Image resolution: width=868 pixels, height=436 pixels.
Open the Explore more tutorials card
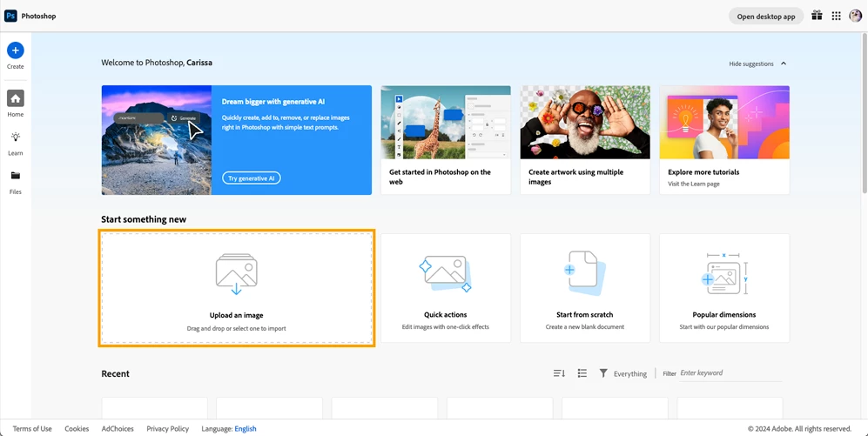click(724, 140)
